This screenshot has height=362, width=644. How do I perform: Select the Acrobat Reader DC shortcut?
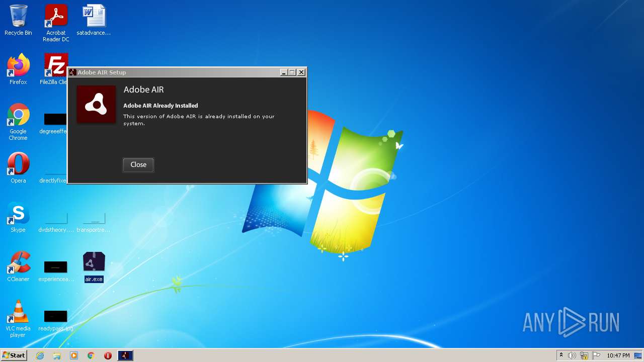(56, 23)
